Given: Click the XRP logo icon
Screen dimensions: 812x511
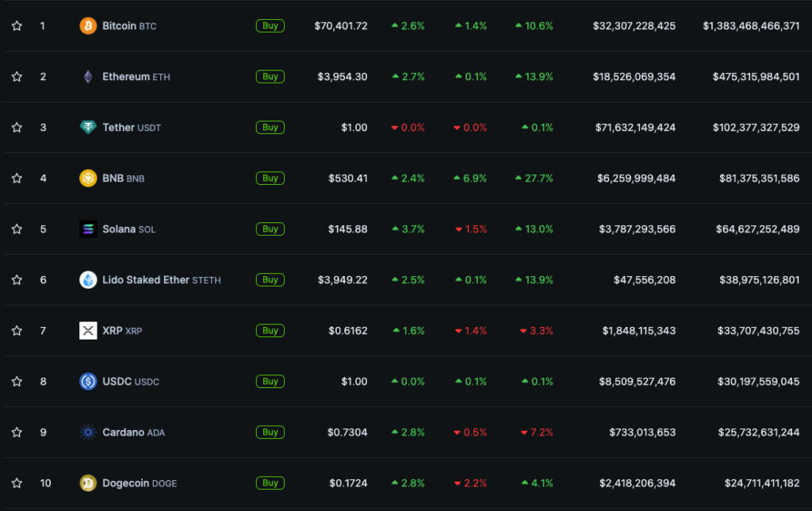Looking at the screenshot, I should coord(88,331).
